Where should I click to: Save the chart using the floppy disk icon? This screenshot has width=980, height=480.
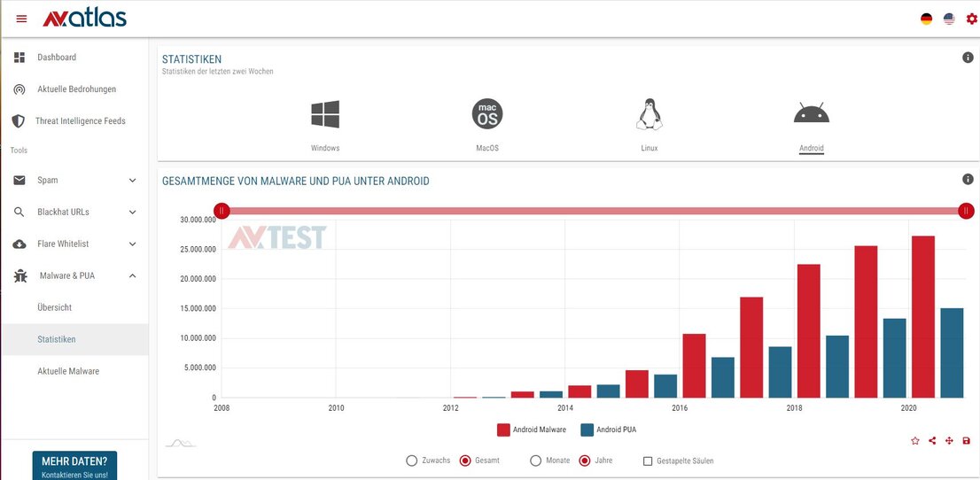click(x=966, y=441)
